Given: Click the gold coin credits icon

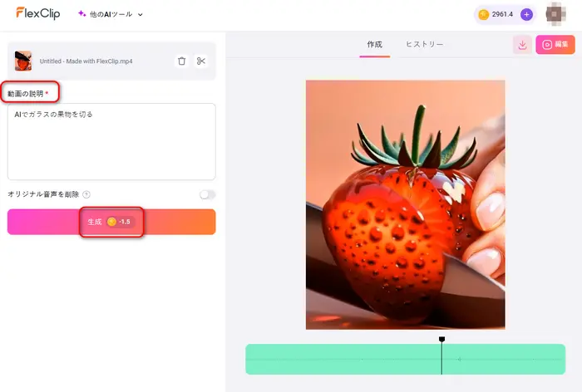Looking at the screenshot, I should pyautogui.click(x=484, y=14).
